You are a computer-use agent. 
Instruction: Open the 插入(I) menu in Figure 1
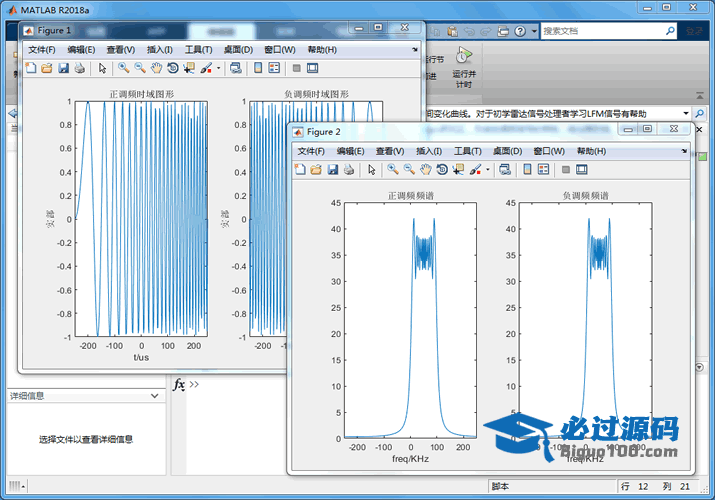[x=160, y=50]
